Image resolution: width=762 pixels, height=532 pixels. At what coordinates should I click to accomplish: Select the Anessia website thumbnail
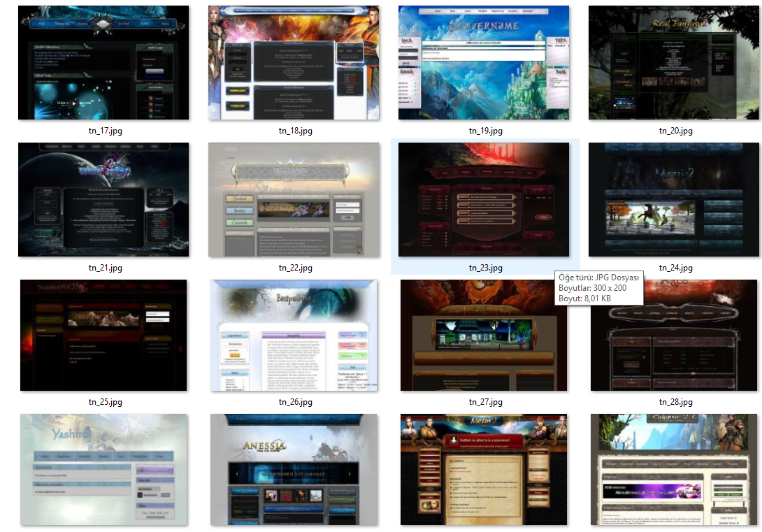coord(294,469)
